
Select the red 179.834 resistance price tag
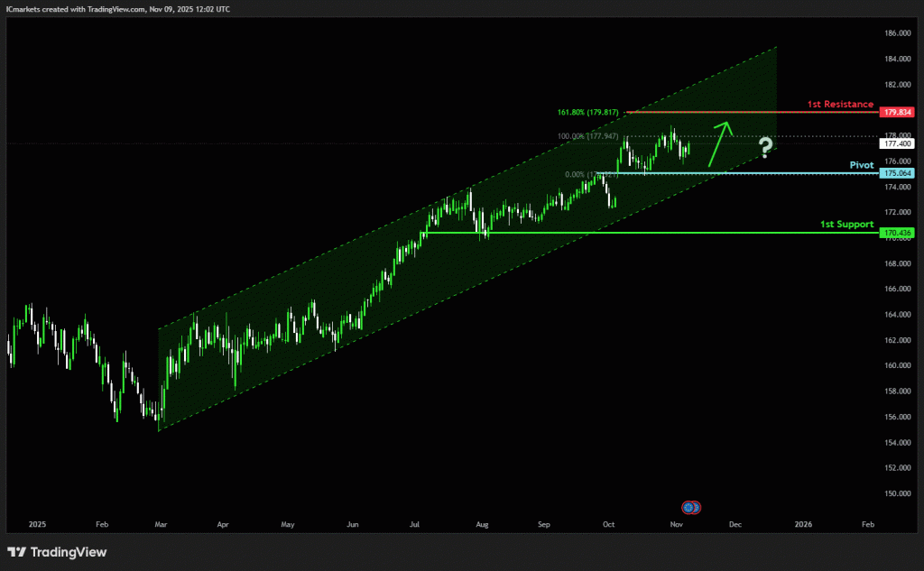[x=898, y=113]
